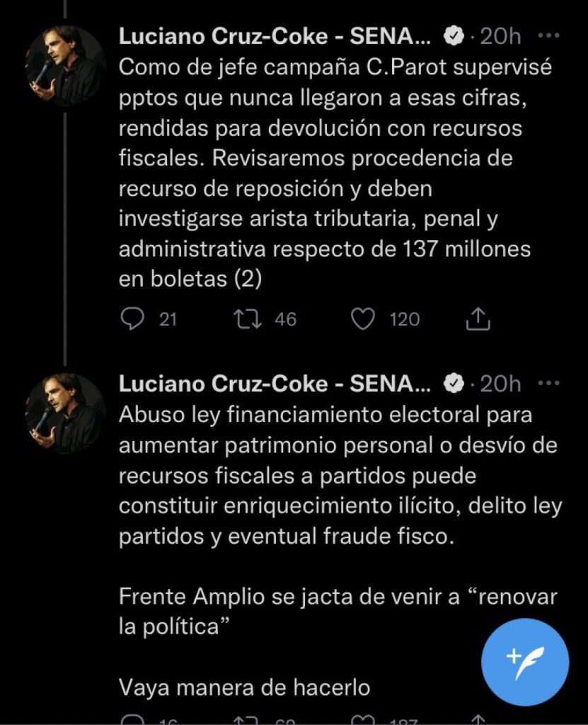
Task: Open more options on the second tweet
Action: tap(549, 384)
